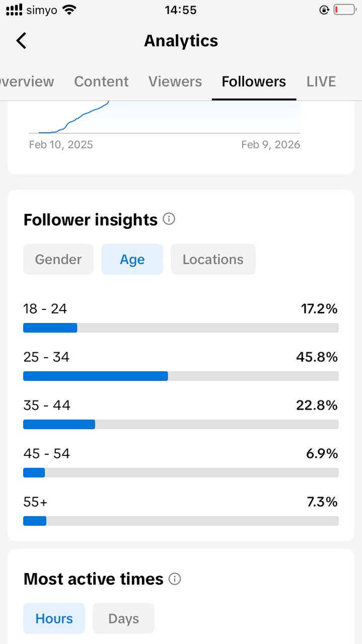Tap the rotation lock status icon
Screen dimensions: 362x644
[x=324, y=10]
